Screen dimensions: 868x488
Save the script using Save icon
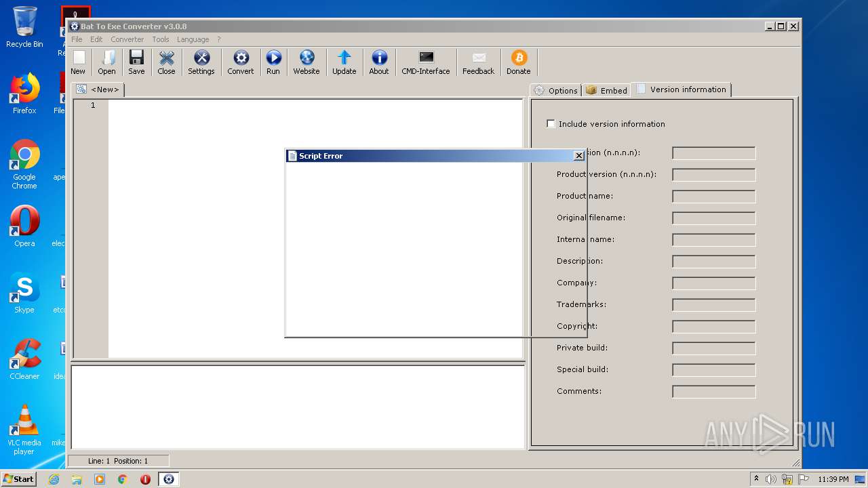[136, 62]
